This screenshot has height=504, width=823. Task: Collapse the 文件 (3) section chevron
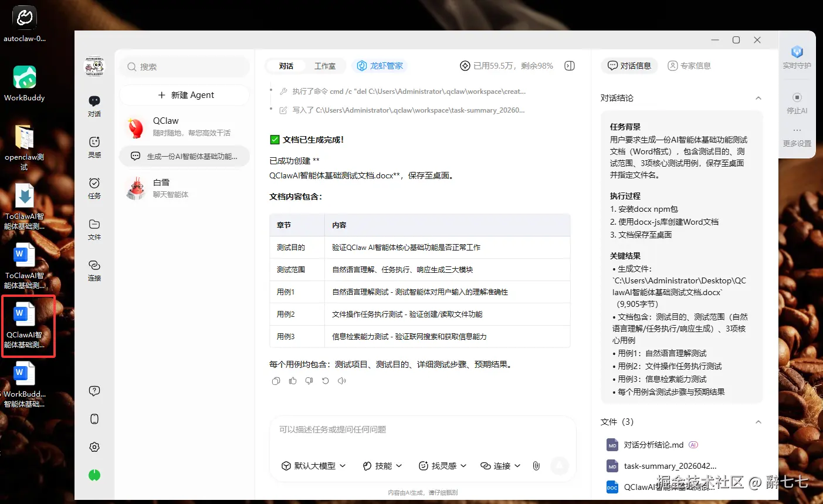pyautogui.click(x=758, y=422)
